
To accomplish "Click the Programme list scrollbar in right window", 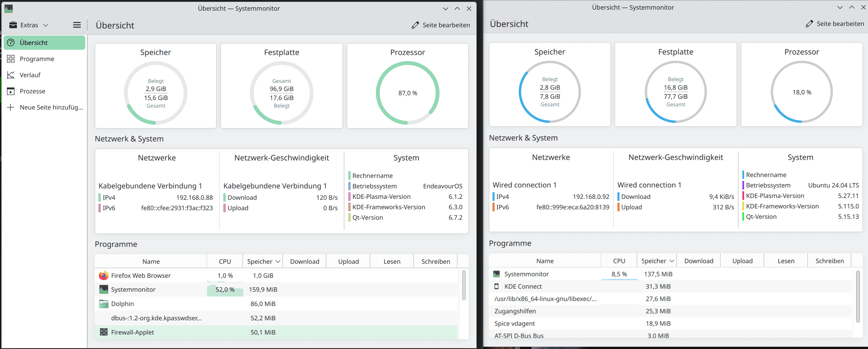I will (x=858, y=297).
